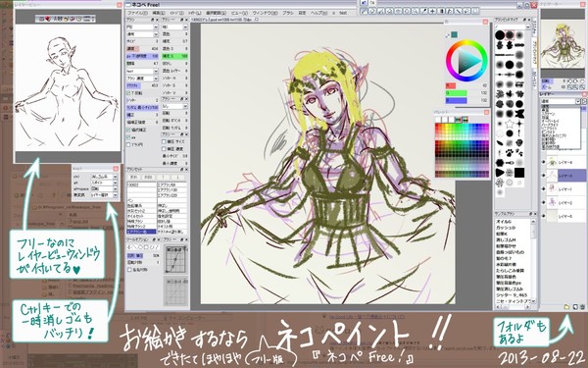Open the 選択範囲 menu

click(x=216, y=13)
